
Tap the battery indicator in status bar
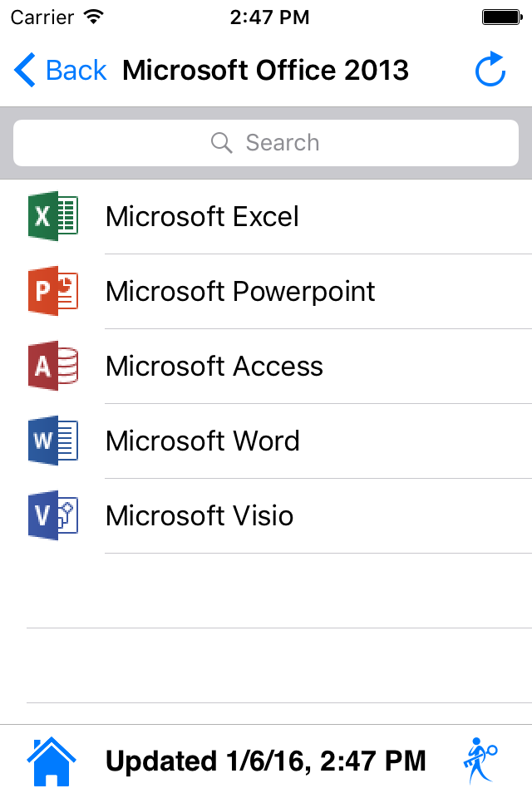(x=501, y=17)
